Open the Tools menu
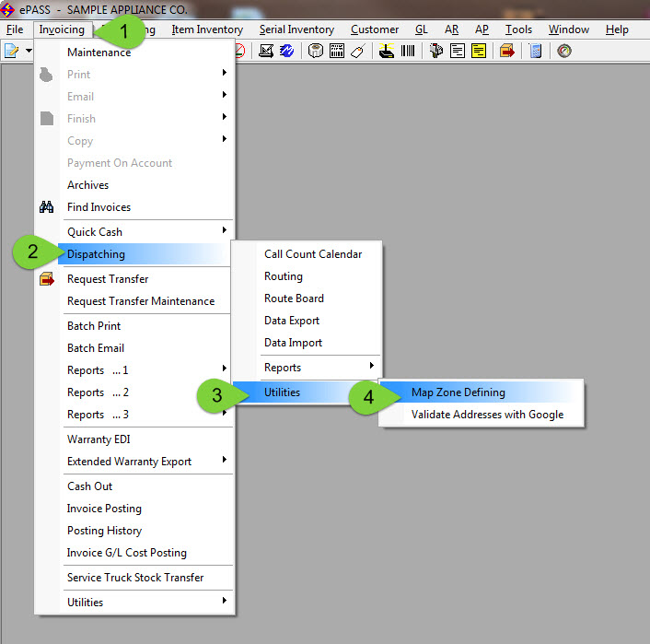This screenshot has height=644, width=650. 518,29
